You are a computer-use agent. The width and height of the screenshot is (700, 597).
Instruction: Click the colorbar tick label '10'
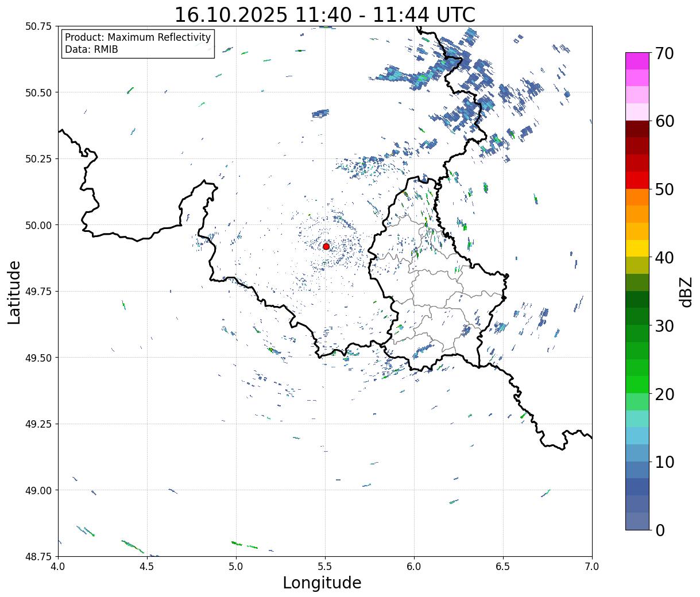(664, 462)
